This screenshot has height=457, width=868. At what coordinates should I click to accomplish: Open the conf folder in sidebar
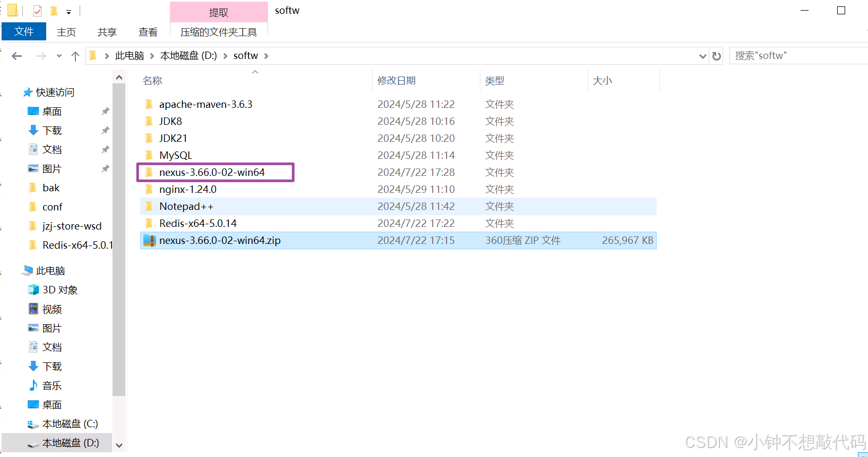point(53,207)
